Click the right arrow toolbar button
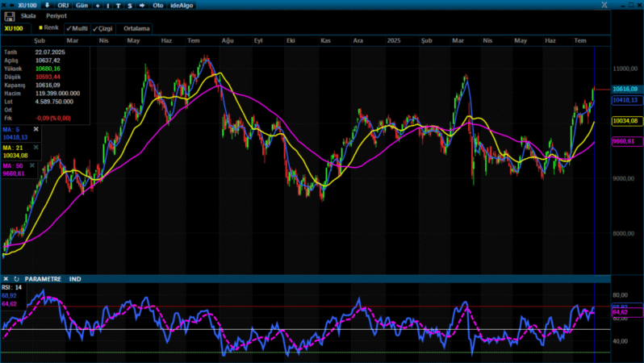This screenshot has height=363, width=644. pos(142,6)
